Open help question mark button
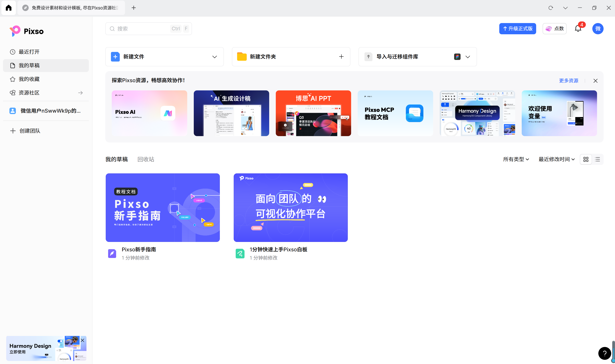Image resolution: width=615 pixels, height=364 pixels. click(604, 353)
